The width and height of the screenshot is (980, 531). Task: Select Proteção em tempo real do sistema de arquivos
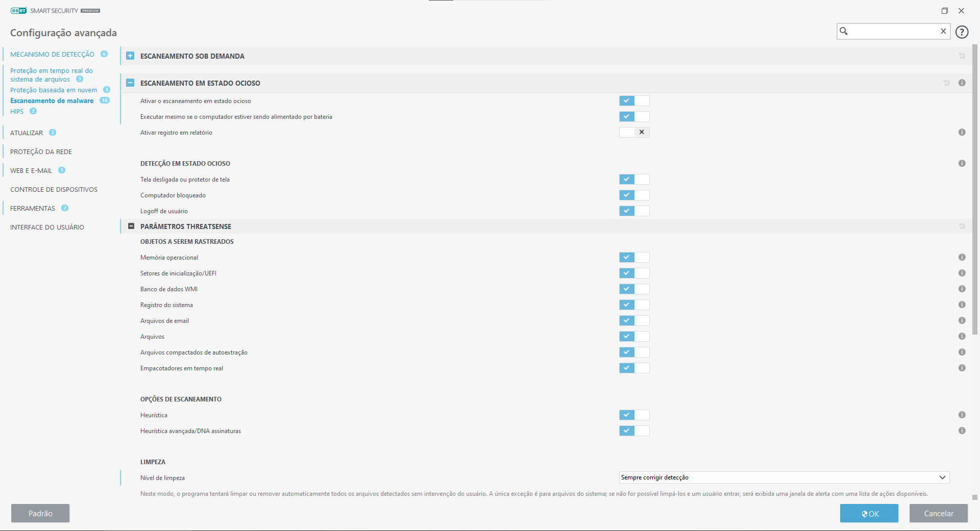pos(51,75)
